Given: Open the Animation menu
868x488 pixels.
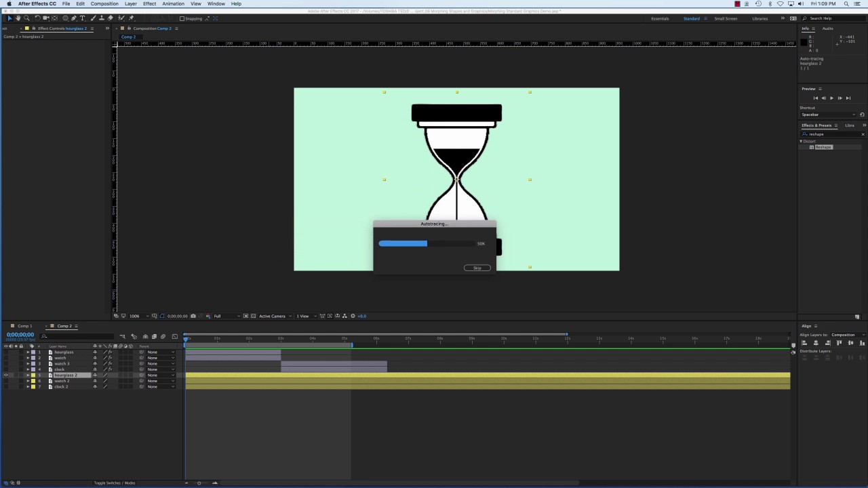Looking at the screenshot, I should [173, 4].
